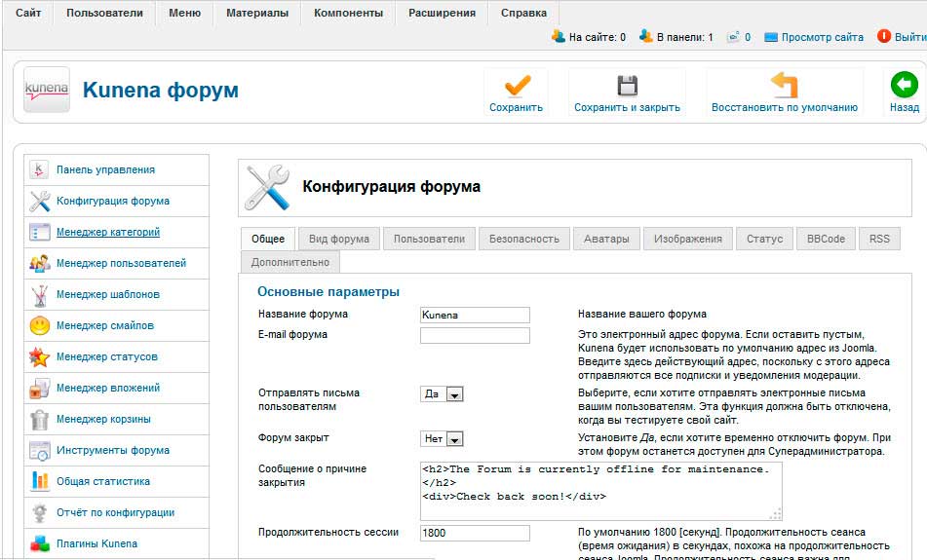Screen dimensions: 927x560
Task: Open the Сайт menu
Action: [28, 13]
